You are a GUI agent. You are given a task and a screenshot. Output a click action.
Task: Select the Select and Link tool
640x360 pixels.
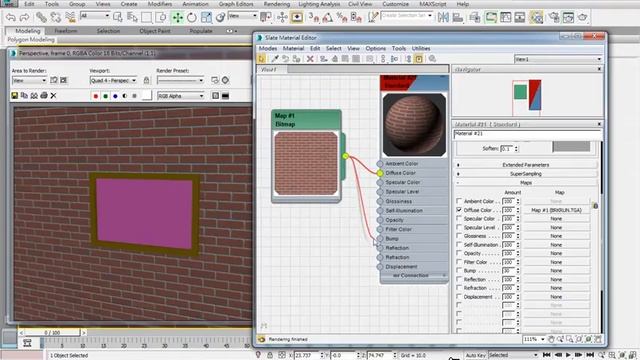pos(41,17)
